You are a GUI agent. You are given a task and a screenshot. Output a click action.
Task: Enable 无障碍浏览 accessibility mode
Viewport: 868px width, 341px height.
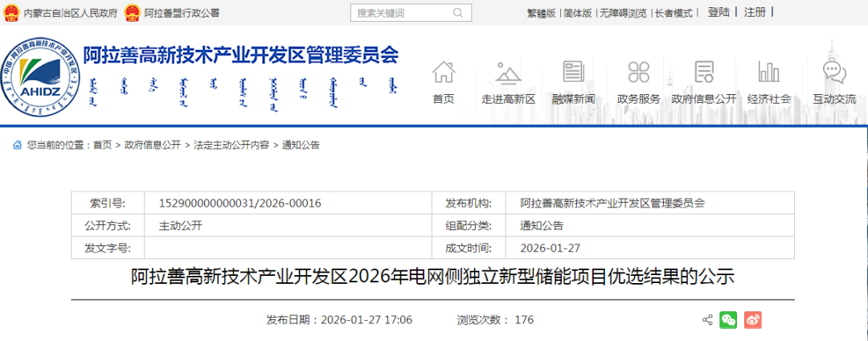[622, 13]
